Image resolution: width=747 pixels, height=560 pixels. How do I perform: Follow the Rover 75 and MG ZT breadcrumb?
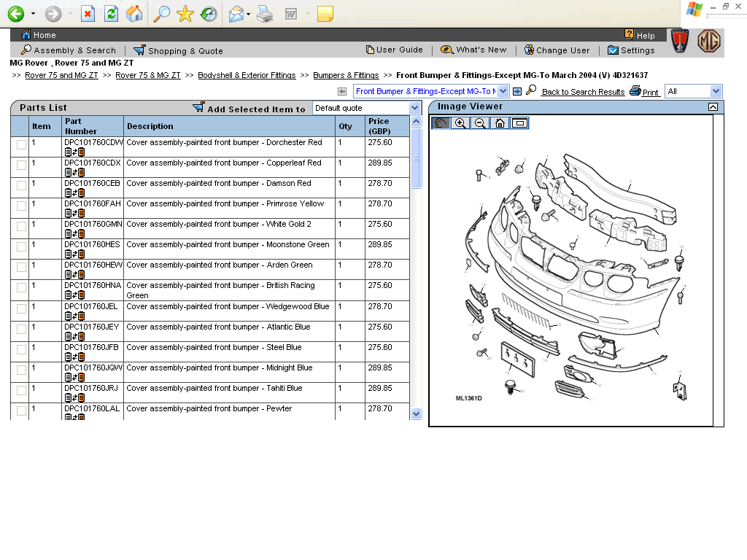coord(61,75)
